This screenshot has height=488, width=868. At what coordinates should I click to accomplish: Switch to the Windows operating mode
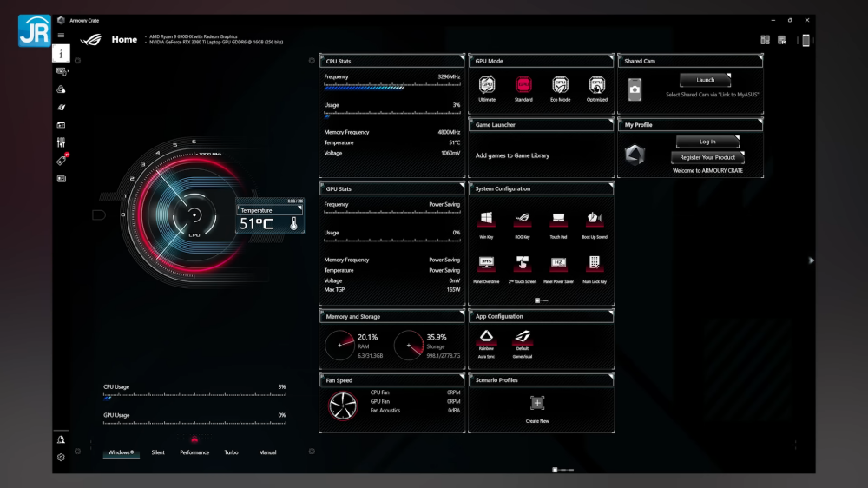(x=121, y=452)
